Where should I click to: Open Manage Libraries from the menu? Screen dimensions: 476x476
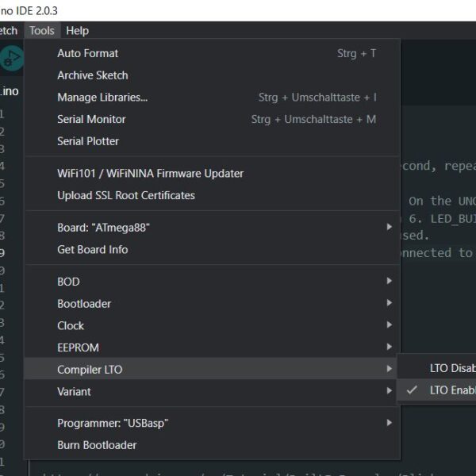102,98
